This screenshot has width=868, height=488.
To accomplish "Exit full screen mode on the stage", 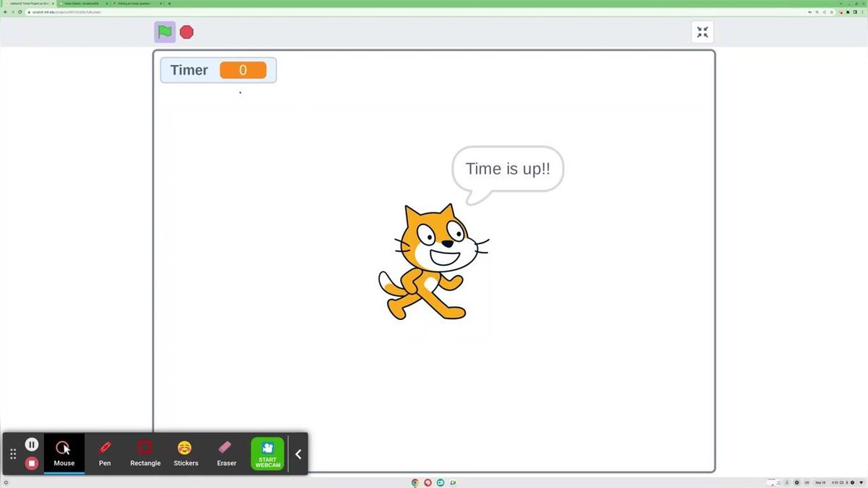I will tap(702, 32).
